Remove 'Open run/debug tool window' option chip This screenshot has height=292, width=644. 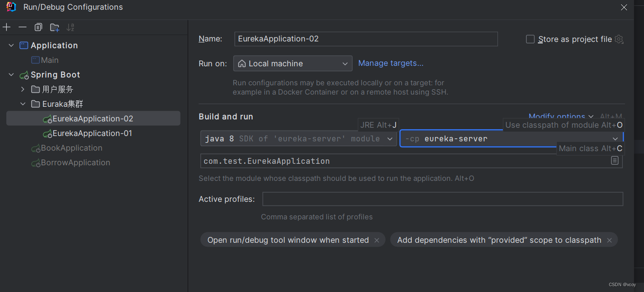377,240
